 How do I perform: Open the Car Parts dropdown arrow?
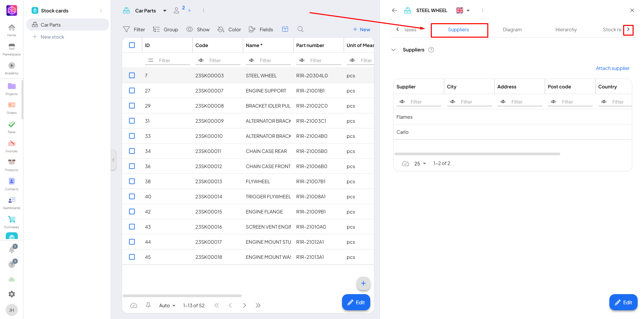pos(164,11)
